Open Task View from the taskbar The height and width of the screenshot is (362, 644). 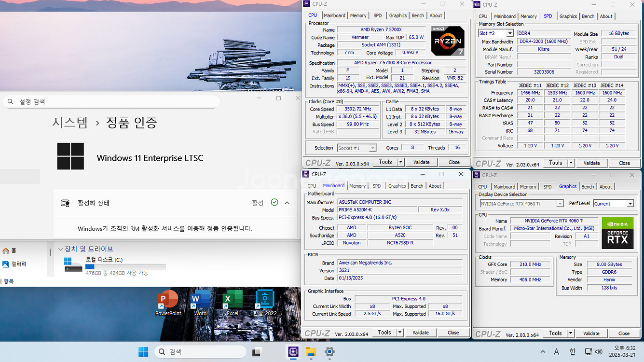257,352
